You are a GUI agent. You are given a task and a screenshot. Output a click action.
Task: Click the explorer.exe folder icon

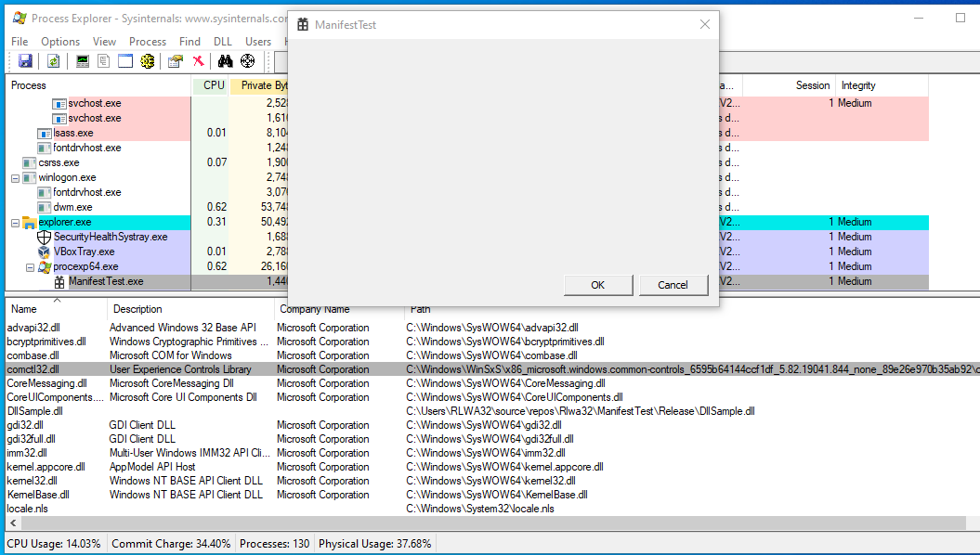pyautogui.click(x=30, y=222)
